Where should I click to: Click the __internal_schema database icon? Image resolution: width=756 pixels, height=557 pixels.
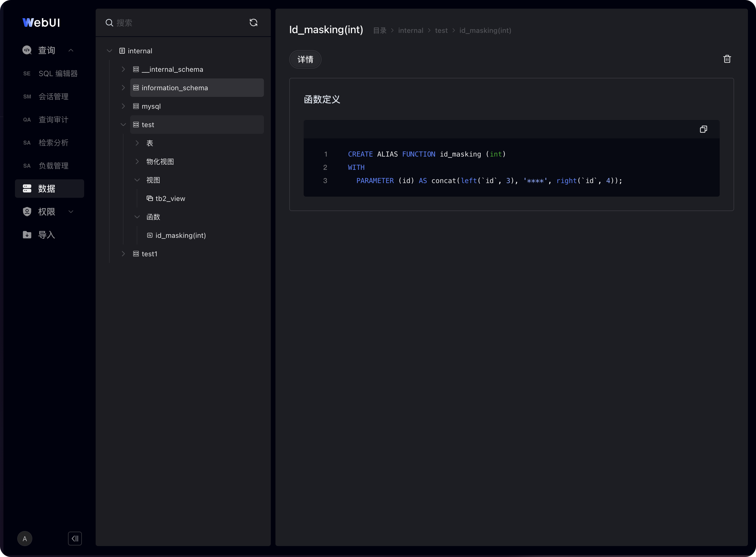coord(136,69)
